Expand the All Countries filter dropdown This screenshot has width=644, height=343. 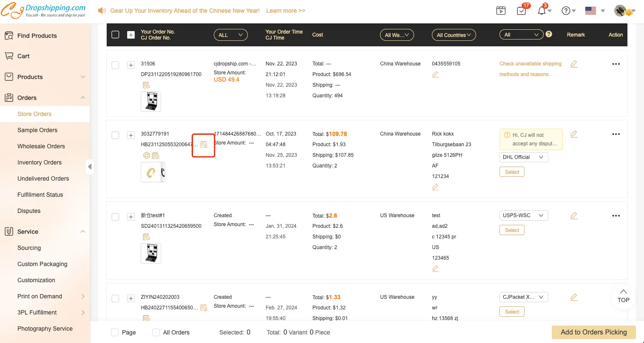click(454, 35)
